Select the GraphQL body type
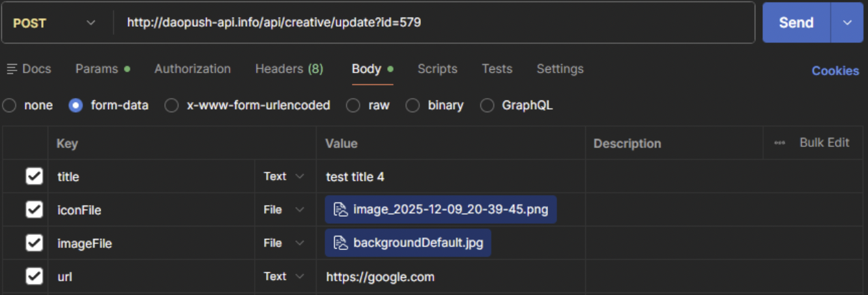Screen dimensions: 868x295 [487, 105]
